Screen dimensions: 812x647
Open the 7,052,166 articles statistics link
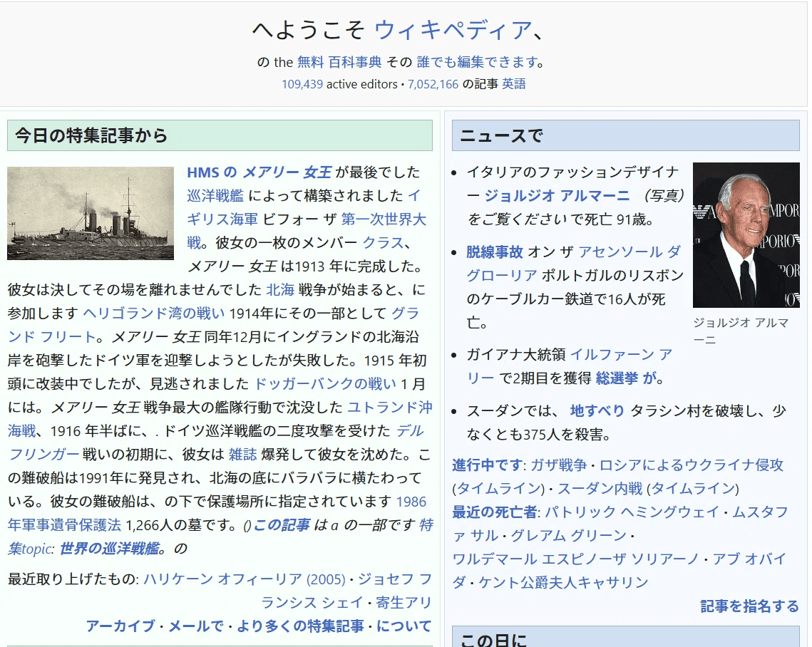[x=433, y=84]
